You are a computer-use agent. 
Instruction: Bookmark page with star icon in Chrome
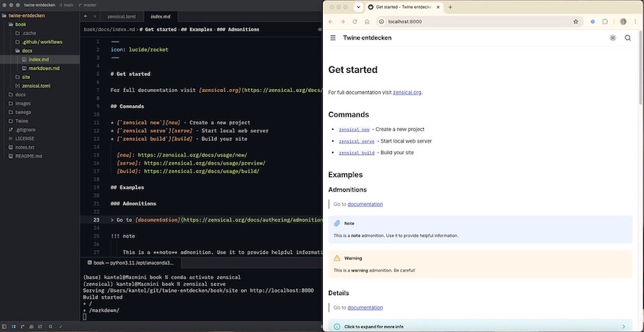[x=576, y=21]
